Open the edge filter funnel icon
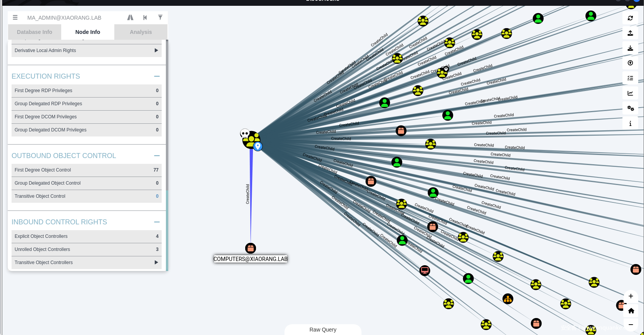The width and height of the screenshot is (644, 335). 160,17
